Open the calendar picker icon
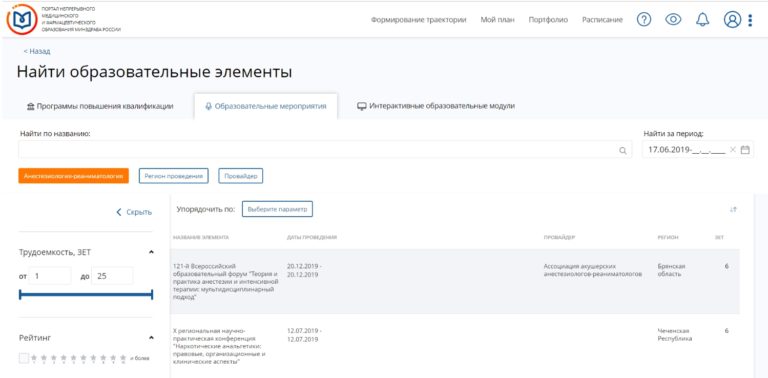Image resolution: width=768 pixels, height=378 pixels. click(745, 150)
